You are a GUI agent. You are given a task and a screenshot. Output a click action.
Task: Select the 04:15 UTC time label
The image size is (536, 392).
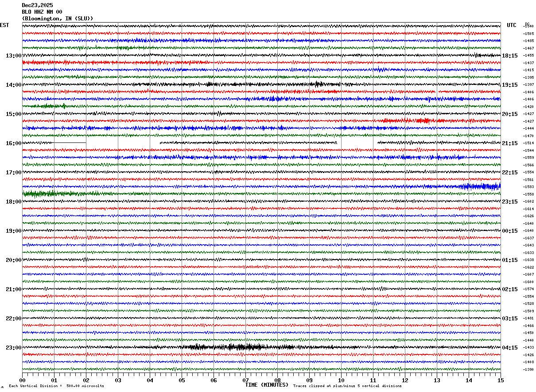point(510,348)
